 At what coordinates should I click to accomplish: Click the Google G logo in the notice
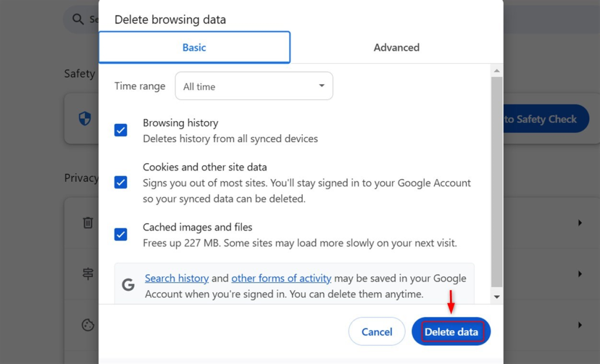pos(128,285)
